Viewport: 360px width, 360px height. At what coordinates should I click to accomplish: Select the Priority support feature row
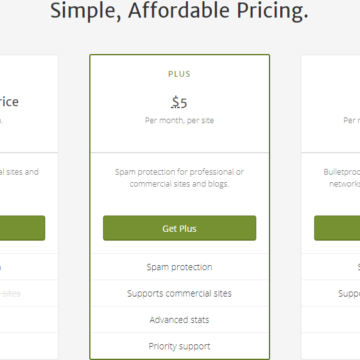coord(179,346)
